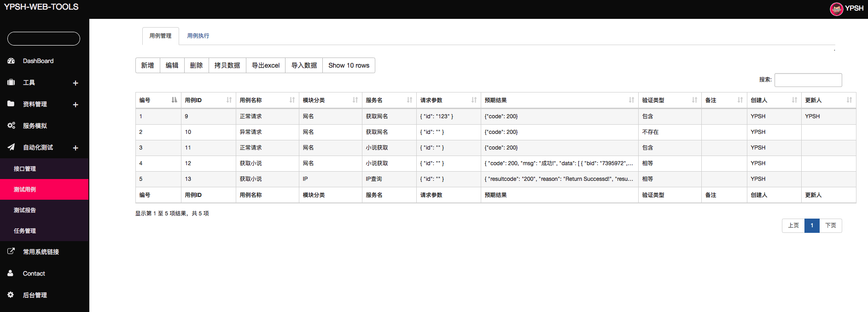Screen dimensions: 868x312
Task: Go to previous page with 上页
Action: pyautogui.click(x=793, y=225)
